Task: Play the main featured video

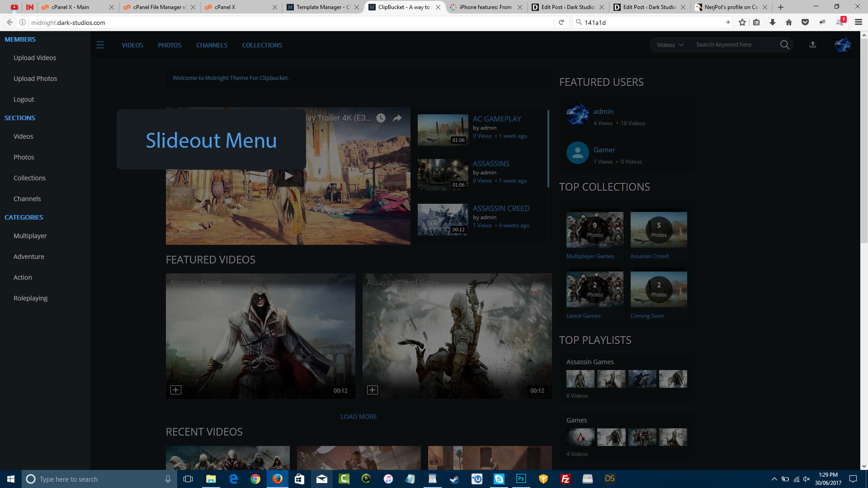Action: [x=288, y=176]
